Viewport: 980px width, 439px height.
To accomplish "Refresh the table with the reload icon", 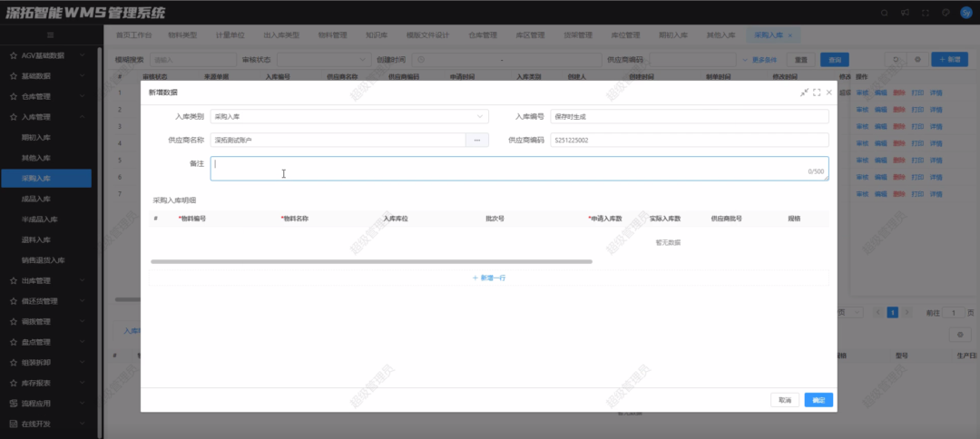I will point(896,59).
